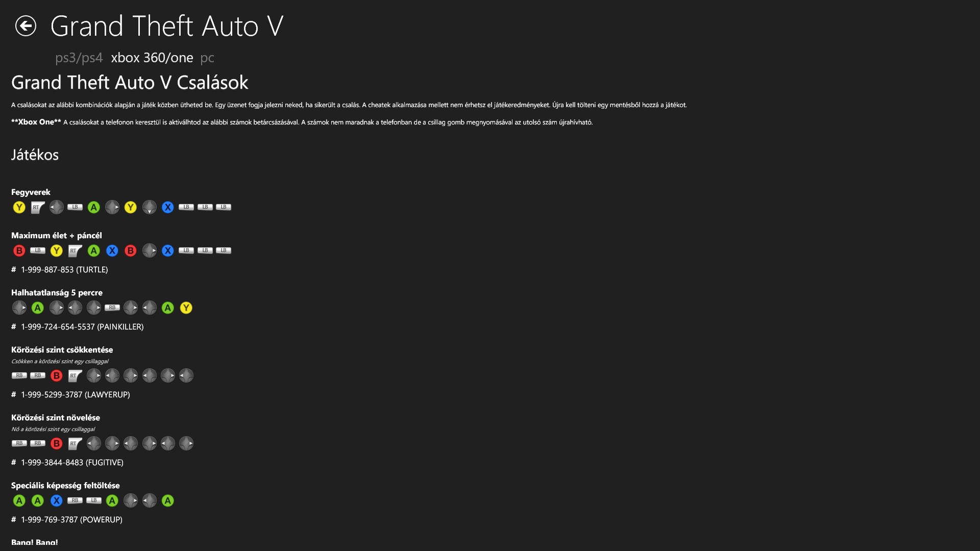980x551 pixels.
Task: Go back using the arrow button
Action: [26, 26]
